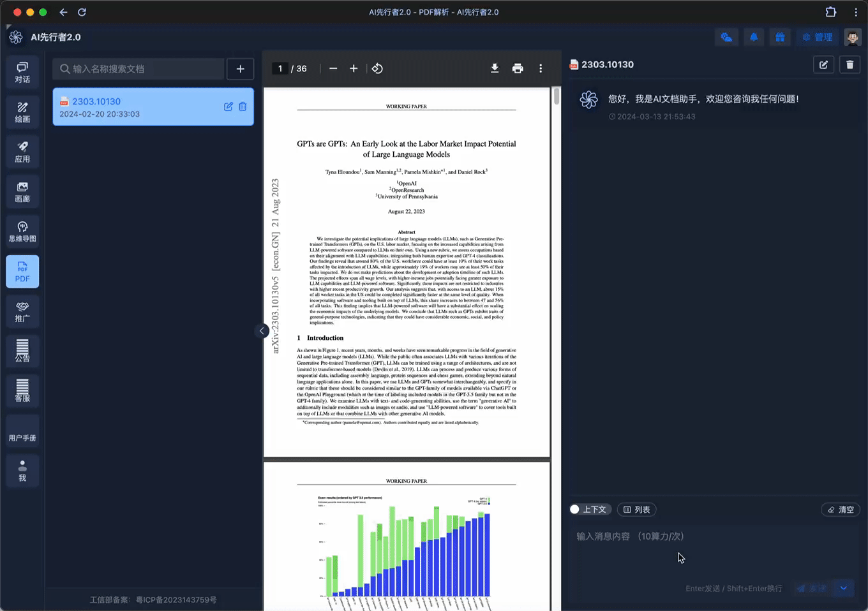Edit the chat title in chat panel
Image resolution: width=868 pixels, height=611 pixels.
824,64
